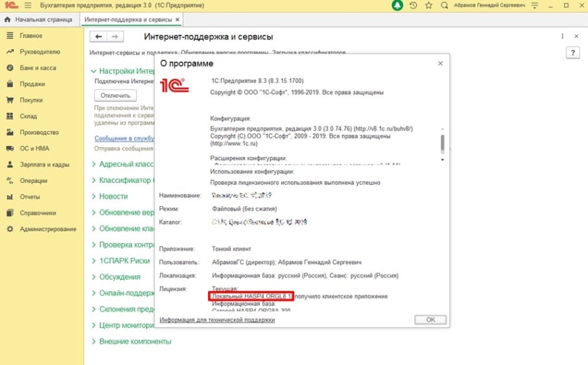Open Информация для технической поддержки link
The width and height of the screenshot is (588, 365).
pos(217,320)
